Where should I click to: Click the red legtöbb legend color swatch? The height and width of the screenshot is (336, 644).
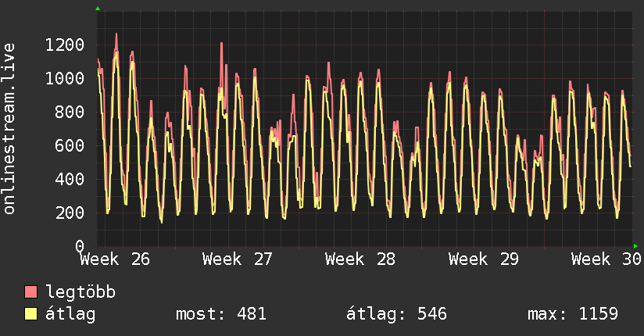(30, 291)
